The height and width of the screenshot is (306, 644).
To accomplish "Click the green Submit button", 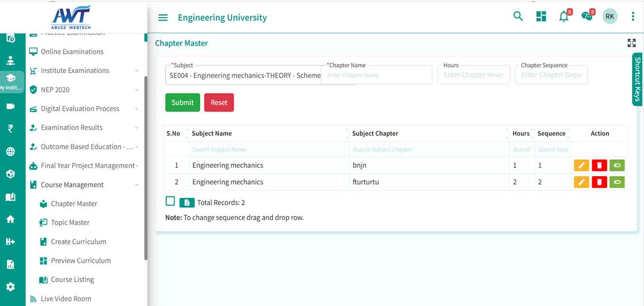I will pyautogui.click(x=182, y=103).
